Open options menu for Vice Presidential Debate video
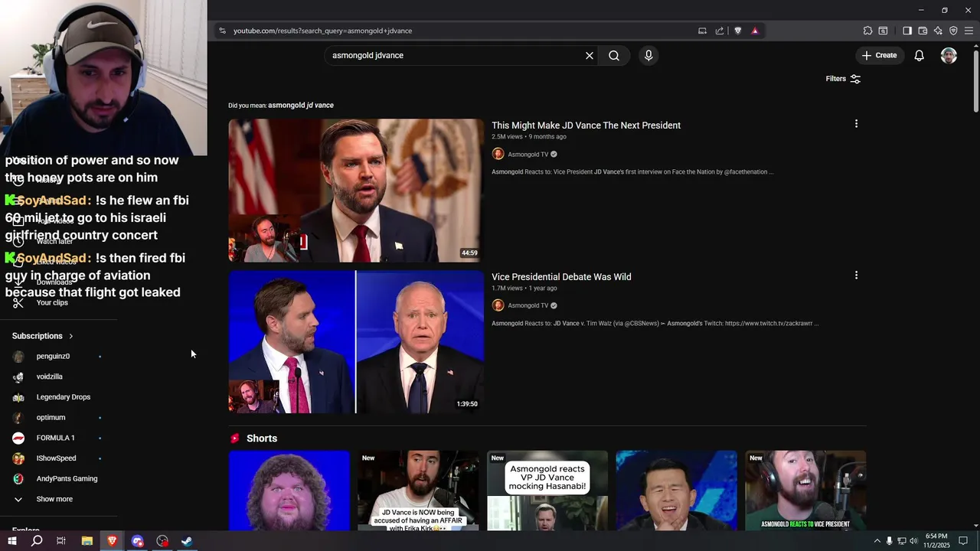The height and width of the screenshot is (551, 980). pos(856,275)
